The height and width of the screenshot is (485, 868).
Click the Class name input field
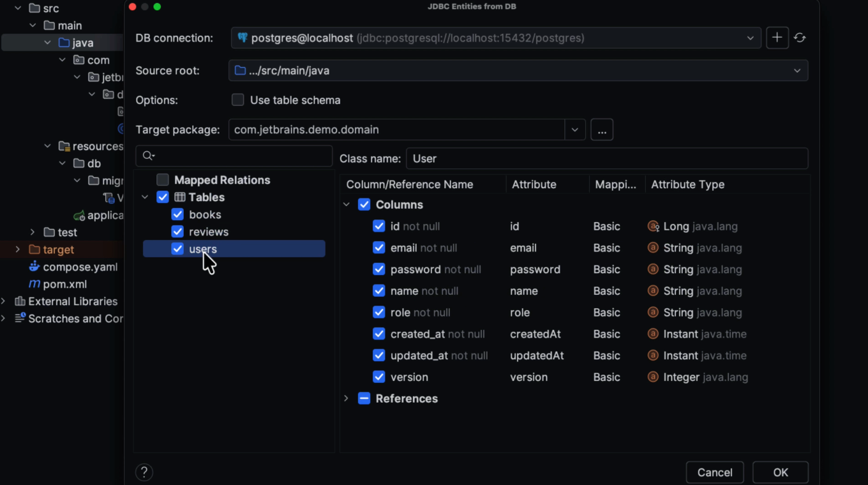pos(606,158)
